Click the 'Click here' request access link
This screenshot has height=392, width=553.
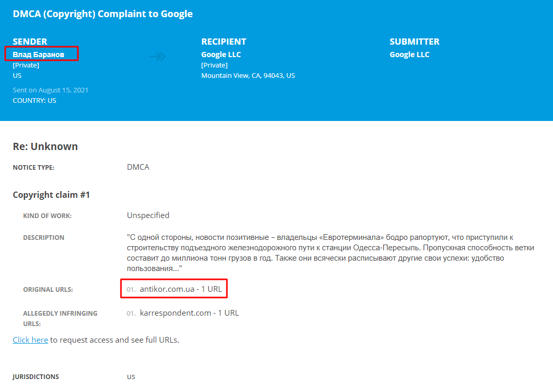pyautogui.click(x=30, y=340)
